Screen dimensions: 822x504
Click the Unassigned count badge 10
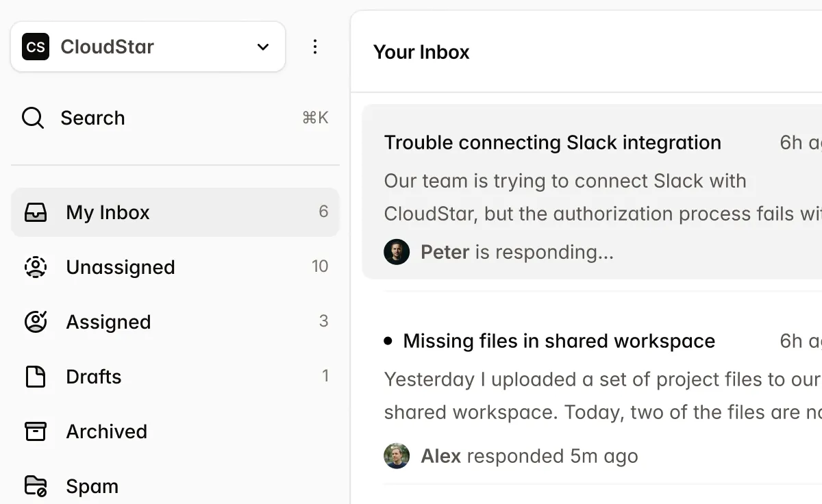coord(320,266)
